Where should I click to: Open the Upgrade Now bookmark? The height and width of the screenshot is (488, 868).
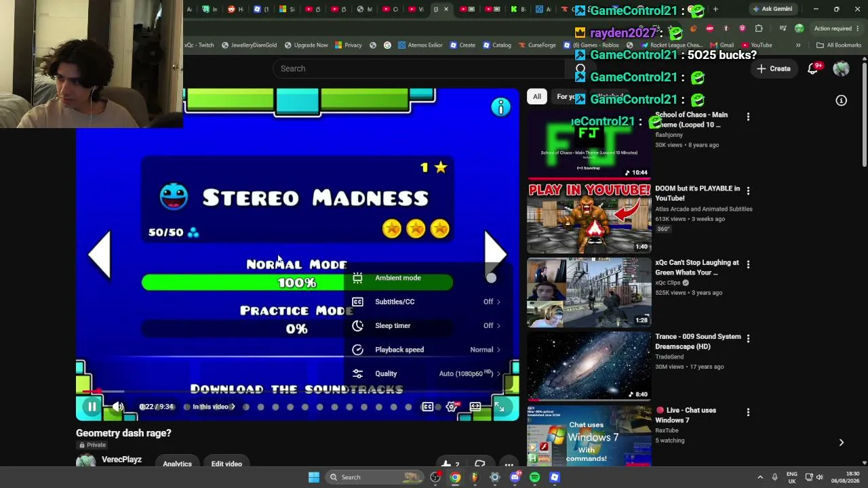[306, 45]
